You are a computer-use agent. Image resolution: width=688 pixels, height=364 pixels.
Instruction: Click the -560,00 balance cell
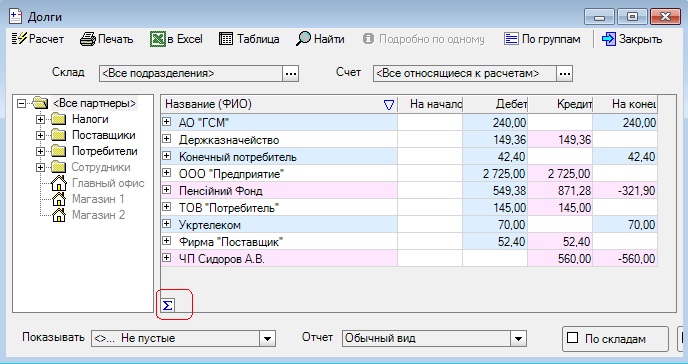point(625,258)
